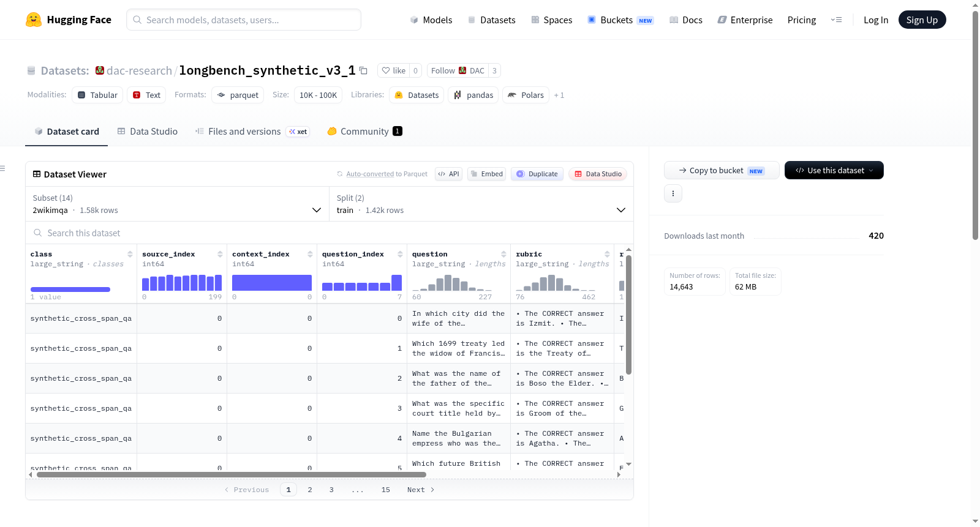Screen dimensions: 980x527
Task: Click the question lengths histogram
Action: (x=452, y=282)
